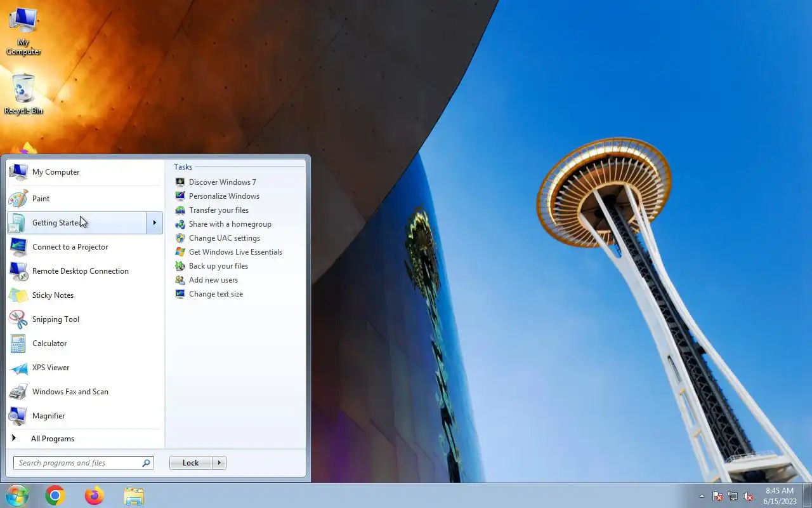Select Snipping Tool menu entry label
Viewport: 812px width, 508px height.
(x=56, y=319)
